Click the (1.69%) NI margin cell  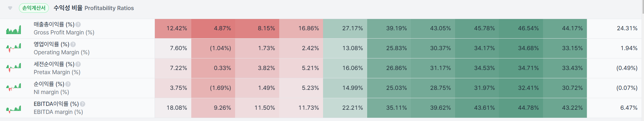213,88
